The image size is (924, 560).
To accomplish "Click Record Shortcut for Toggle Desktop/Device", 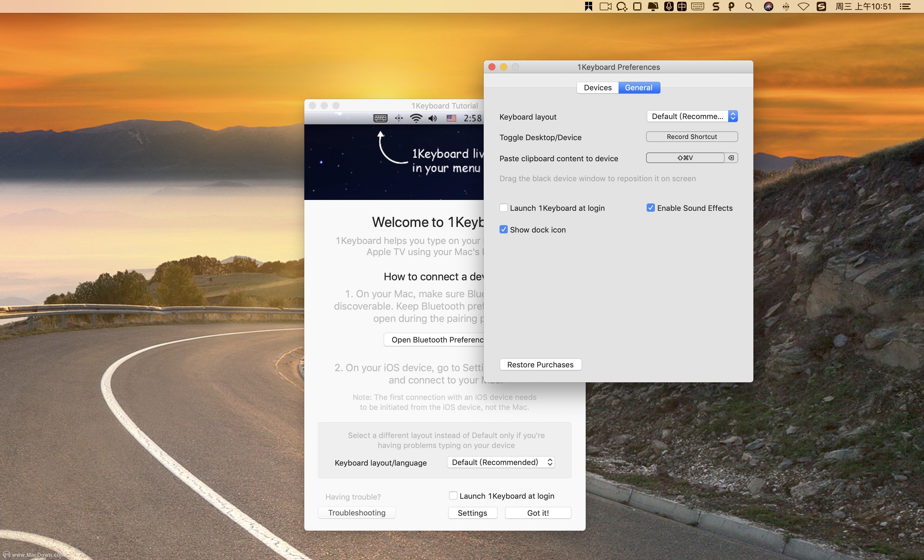I will pyautogui.click(x=692, y=137).
